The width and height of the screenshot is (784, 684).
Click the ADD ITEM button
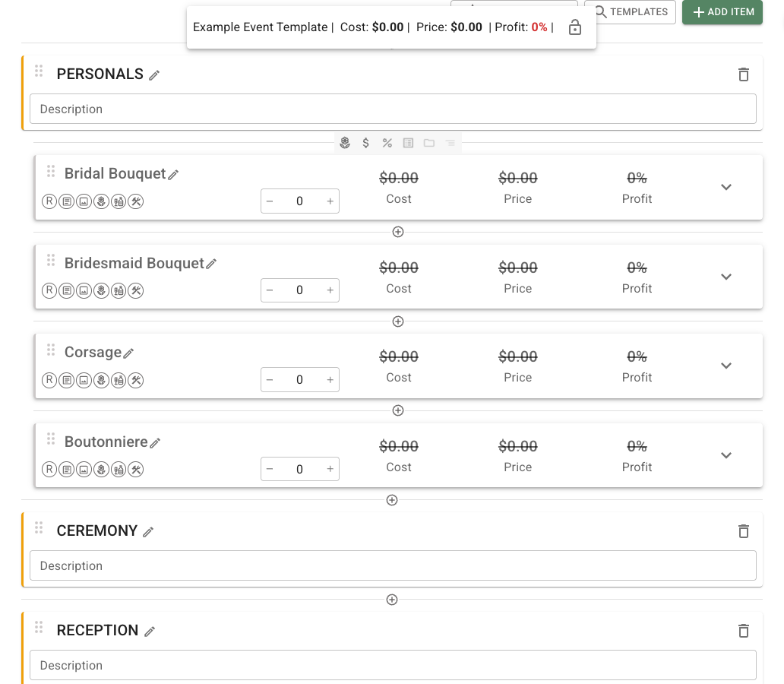coord(722,12)
